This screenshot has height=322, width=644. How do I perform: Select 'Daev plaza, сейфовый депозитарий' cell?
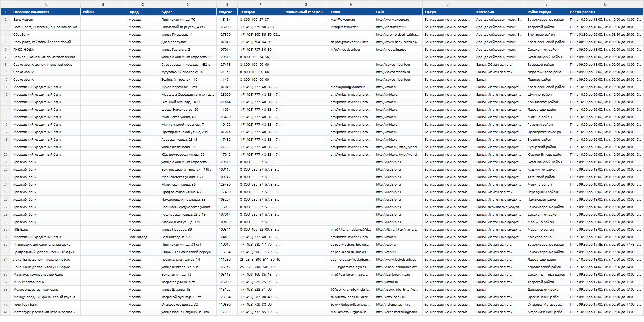tap(46, 42)
